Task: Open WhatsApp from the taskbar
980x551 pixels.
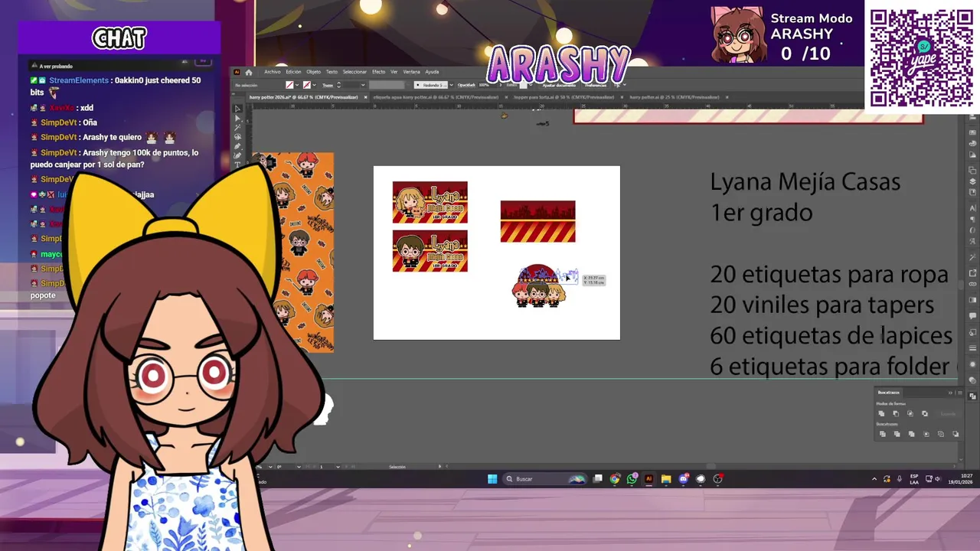Action: pyautogui.click(x=632, y=479)
